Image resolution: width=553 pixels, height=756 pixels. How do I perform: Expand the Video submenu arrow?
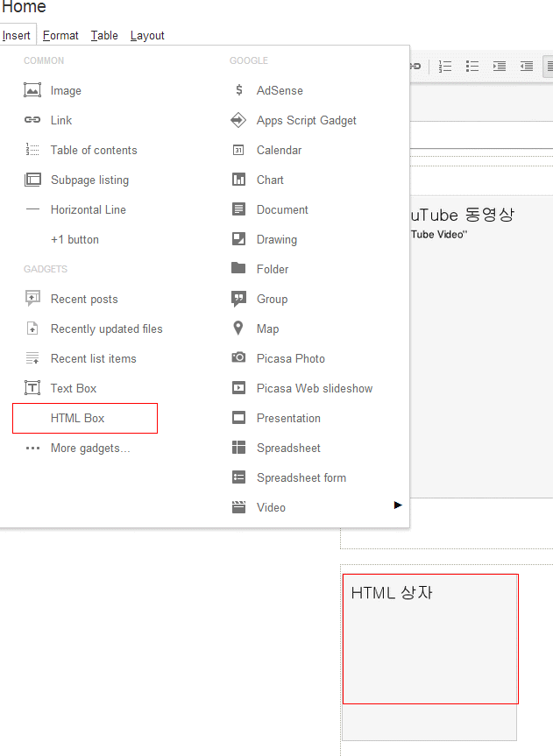(398, 505)
